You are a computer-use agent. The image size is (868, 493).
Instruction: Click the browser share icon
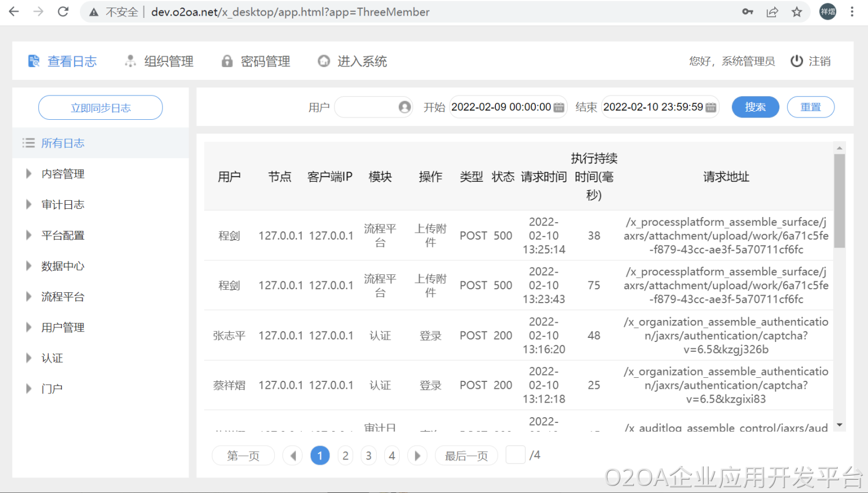(772, 12)
